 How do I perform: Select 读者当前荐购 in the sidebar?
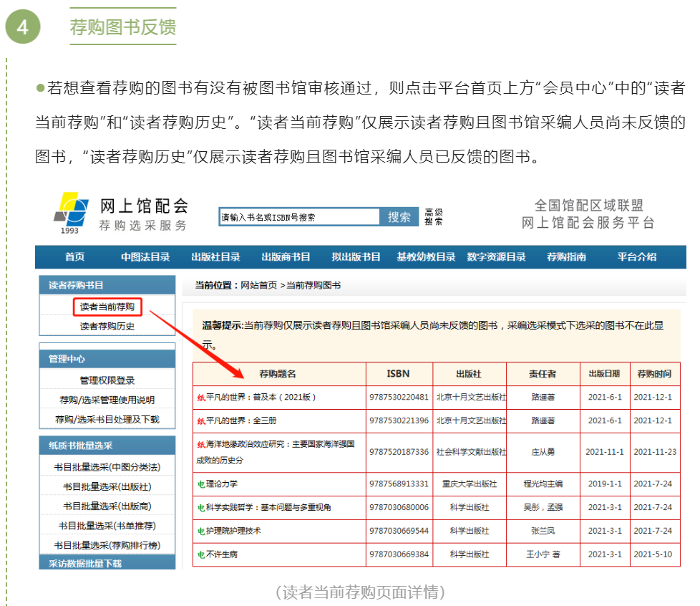107,307
